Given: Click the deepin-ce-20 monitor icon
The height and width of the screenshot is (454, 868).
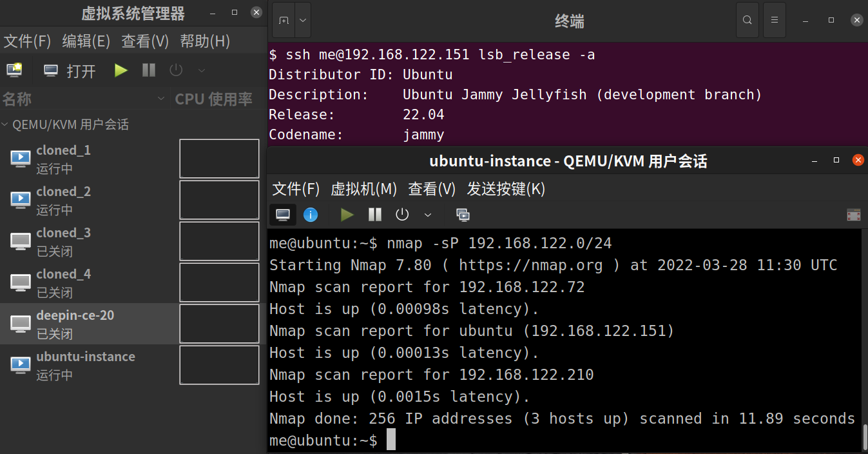Looking at the screenshot, I should click(21, 323).
